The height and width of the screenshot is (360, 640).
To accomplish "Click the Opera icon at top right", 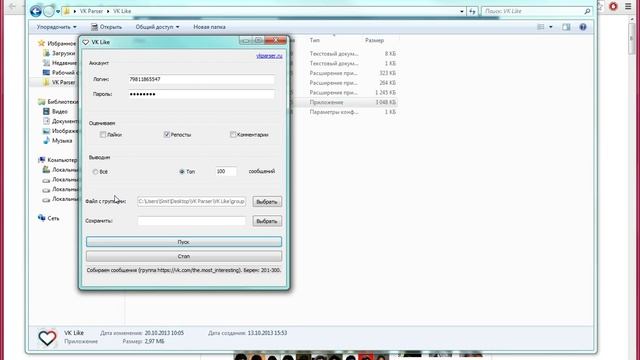I will point(613,7).
